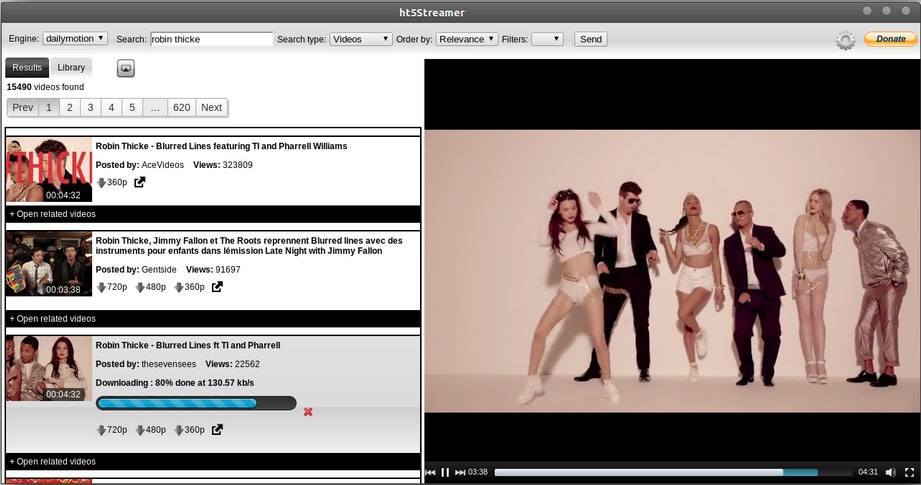
Task: Open the Filters dropdown
Action: 547,39
